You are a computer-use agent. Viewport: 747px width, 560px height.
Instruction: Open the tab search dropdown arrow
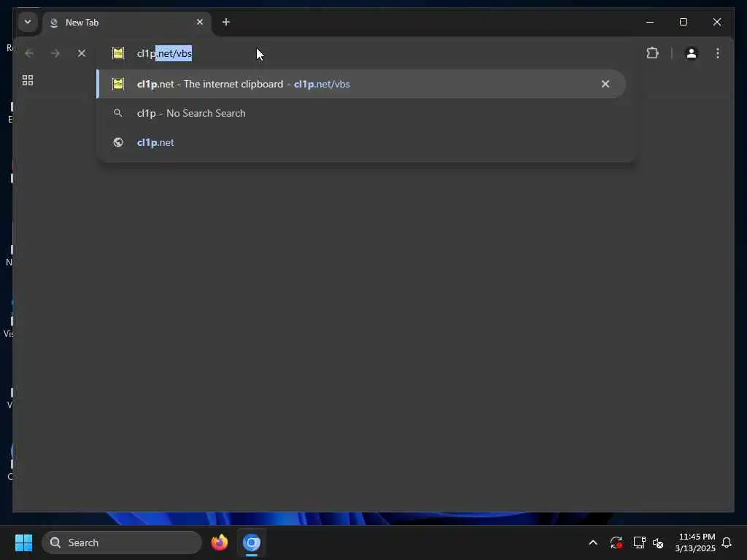click(x=28, y=22)
